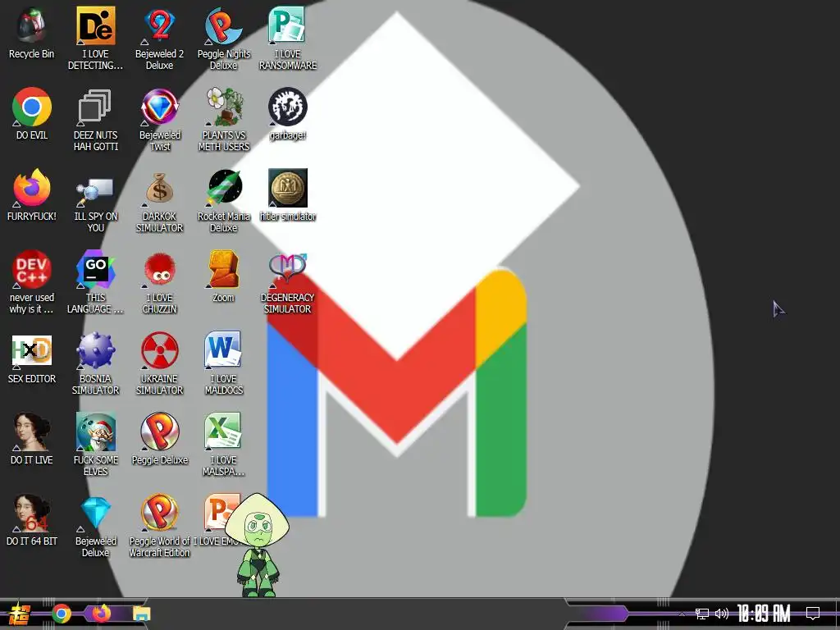The height and width of the screenshot is (630, 840).
Task: Select the BOSNIA SIMULATOR mine icon
Action: tap(95, 351)
